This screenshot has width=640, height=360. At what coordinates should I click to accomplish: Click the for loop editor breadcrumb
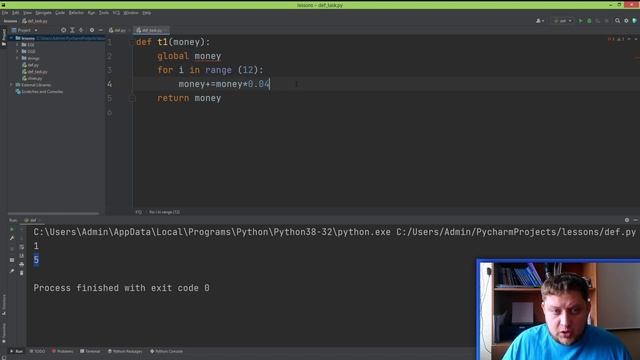(x=164, y=212)
